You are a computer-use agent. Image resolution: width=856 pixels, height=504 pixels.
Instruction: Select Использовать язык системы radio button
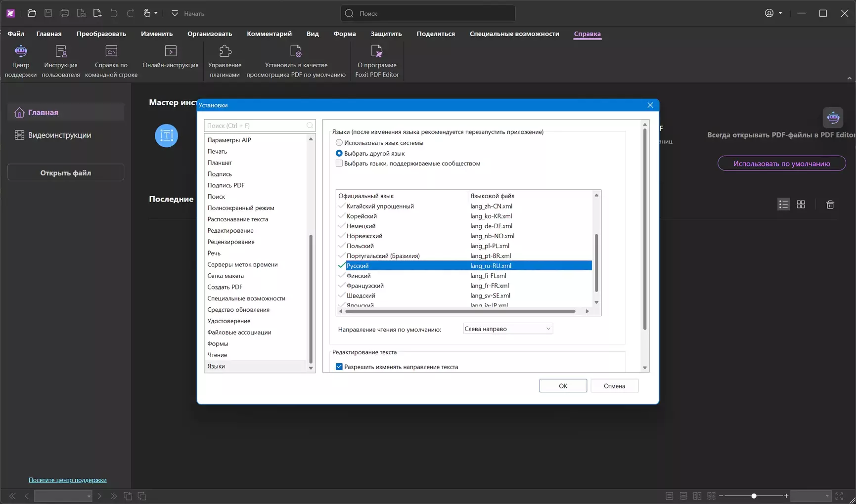(x=339, y=143)
